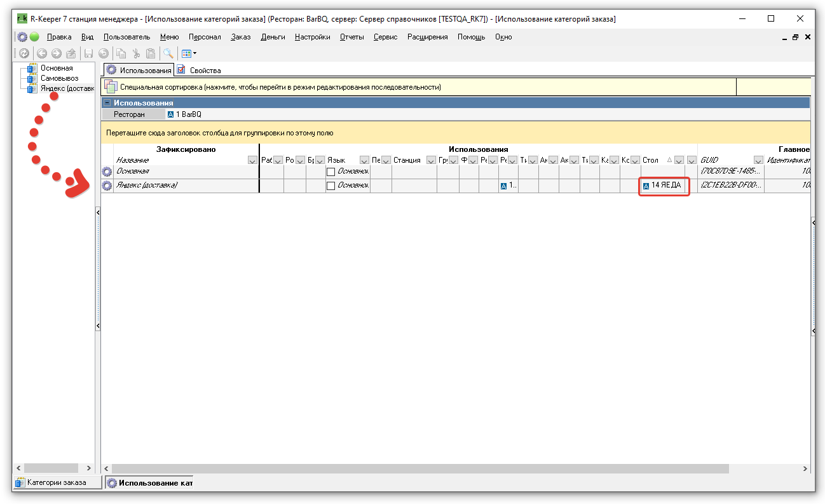This screenshot has height=504, width=825.
Task: Open the Настройки menu
Action: click(x=313, y=37)
